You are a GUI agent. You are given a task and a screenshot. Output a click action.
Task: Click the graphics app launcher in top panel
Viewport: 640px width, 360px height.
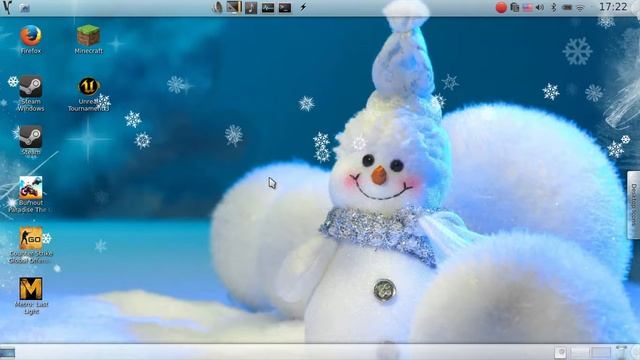[234, 7]
